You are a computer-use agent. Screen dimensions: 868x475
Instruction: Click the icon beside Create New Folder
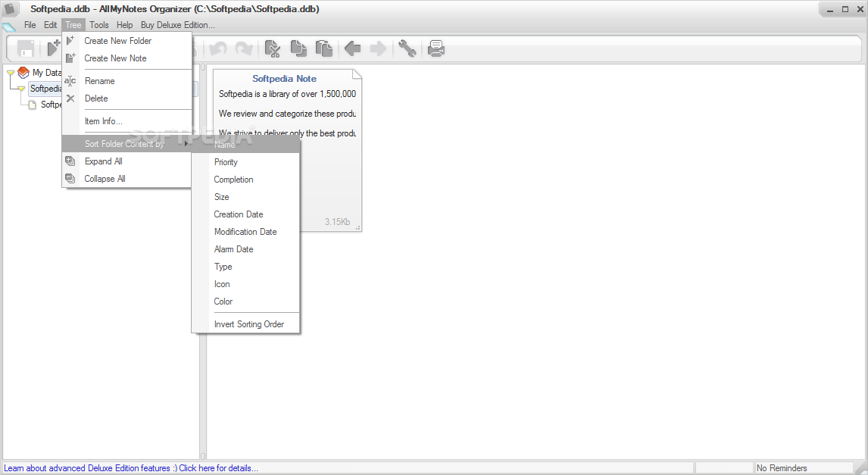click(x=70, y=40)
